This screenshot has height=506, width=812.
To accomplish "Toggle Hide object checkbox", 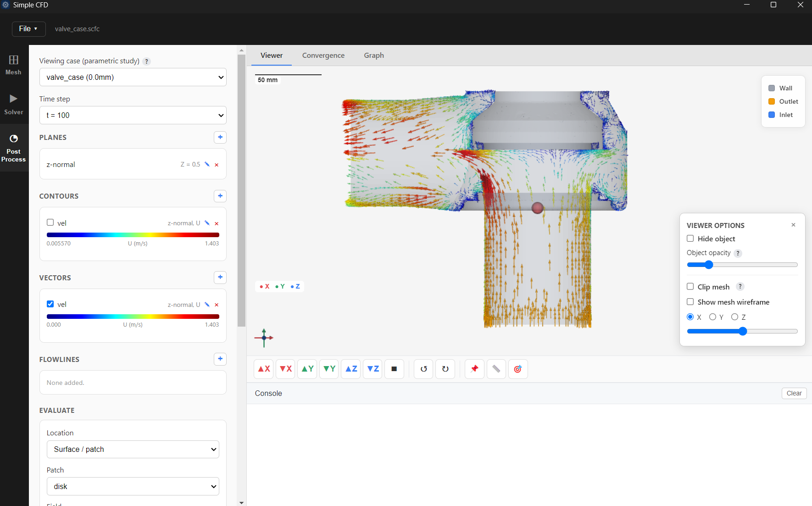I will click(690, 239).
